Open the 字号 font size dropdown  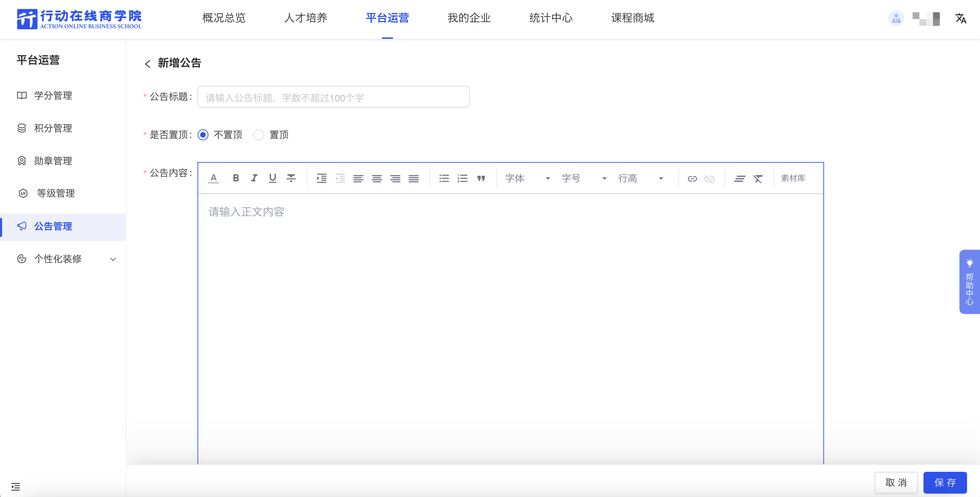(584, 178)
